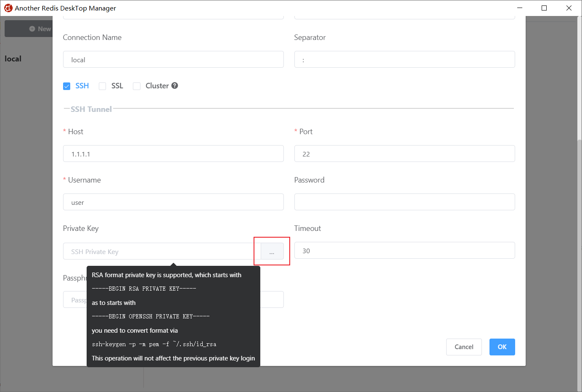Select the Username field containing user
This screenshot has height=392, width=582.
[x=173, y=202]
